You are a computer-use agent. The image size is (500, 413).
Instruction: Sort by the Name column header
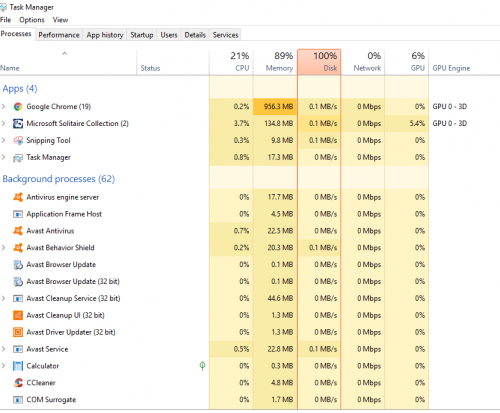click(68, 62)
